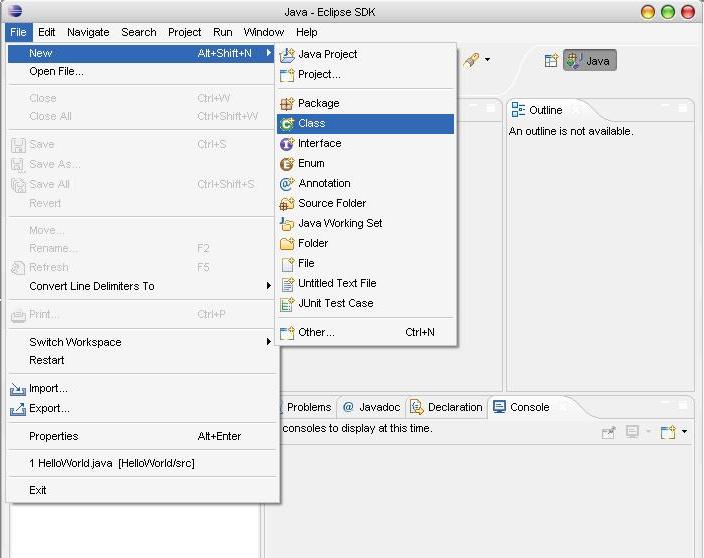Click the brown Enum icon

[x=287, y=164]
